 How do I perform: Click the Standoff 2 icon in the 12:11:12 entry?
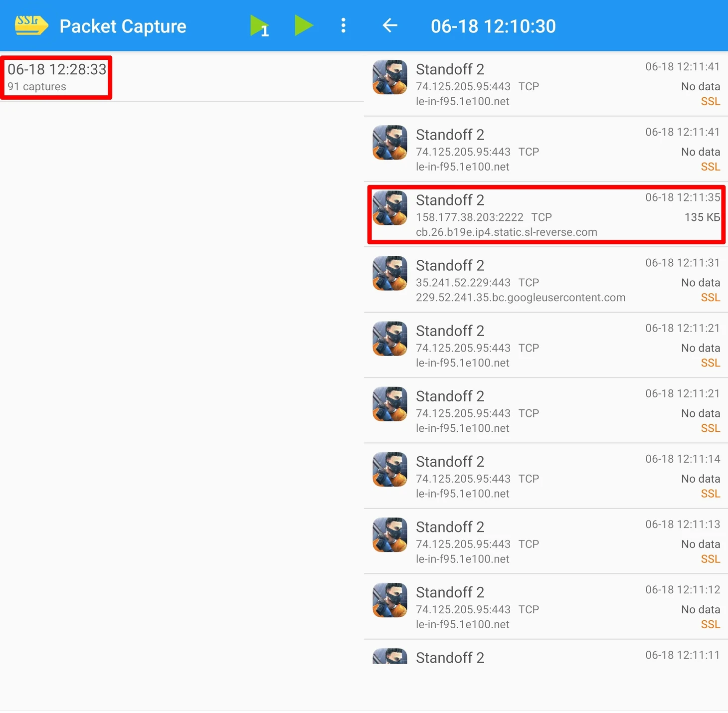tap(390, 600)
